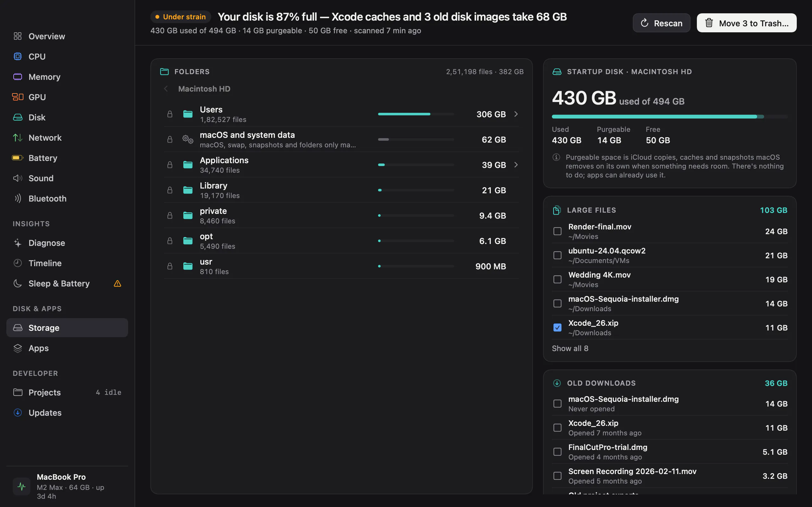Select the Library folder row
The image size is (812, 507).
point(341,190)
